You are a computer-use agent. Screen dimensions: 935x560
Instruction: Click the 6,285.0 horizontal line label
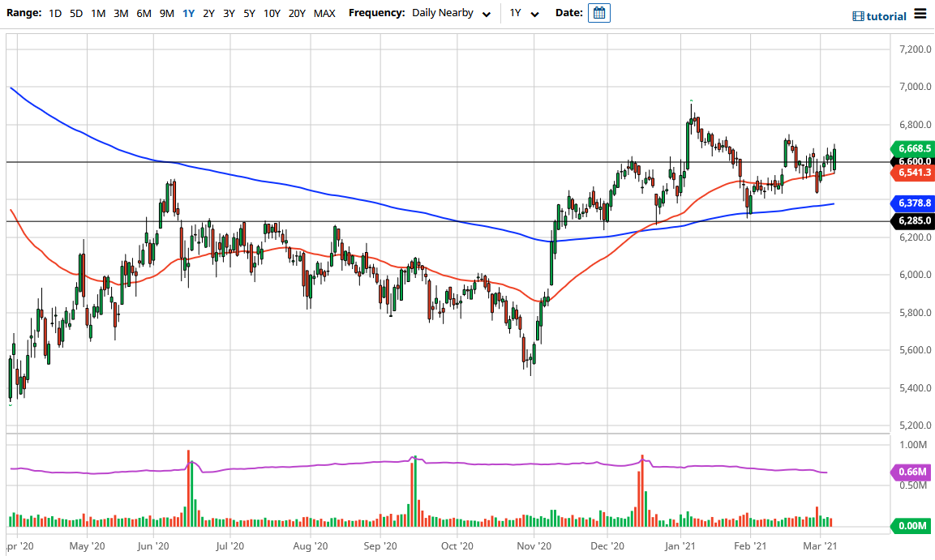click(911, 221)
